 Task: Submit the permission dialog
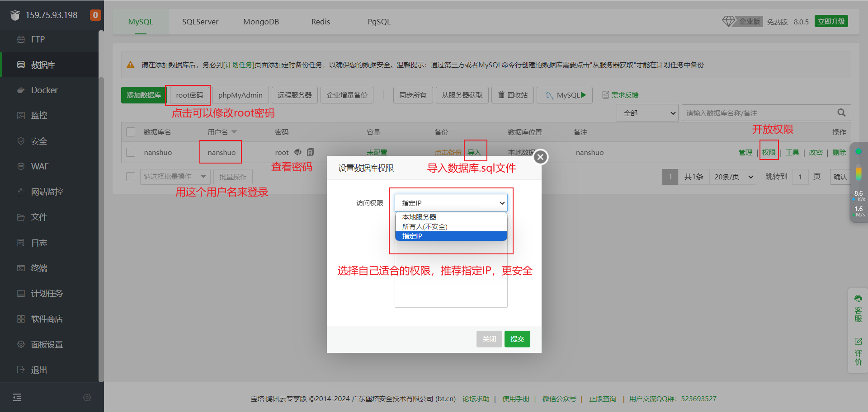click(x=517, y=339)
